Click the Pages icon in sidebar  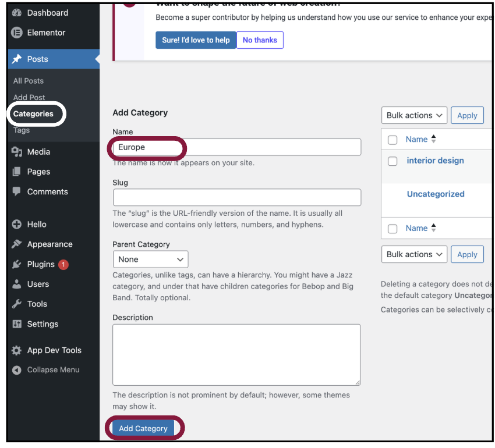tap(17, 172)
